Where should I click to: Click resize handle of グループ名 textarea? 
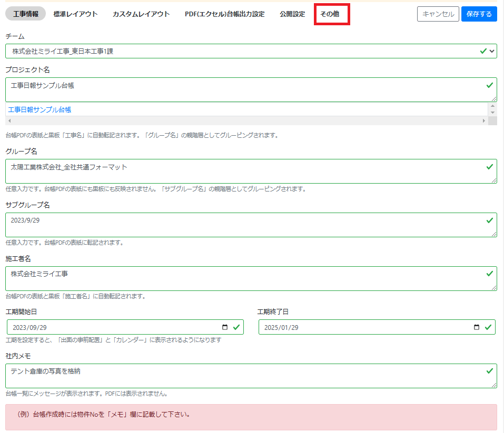tap(494, 180)
